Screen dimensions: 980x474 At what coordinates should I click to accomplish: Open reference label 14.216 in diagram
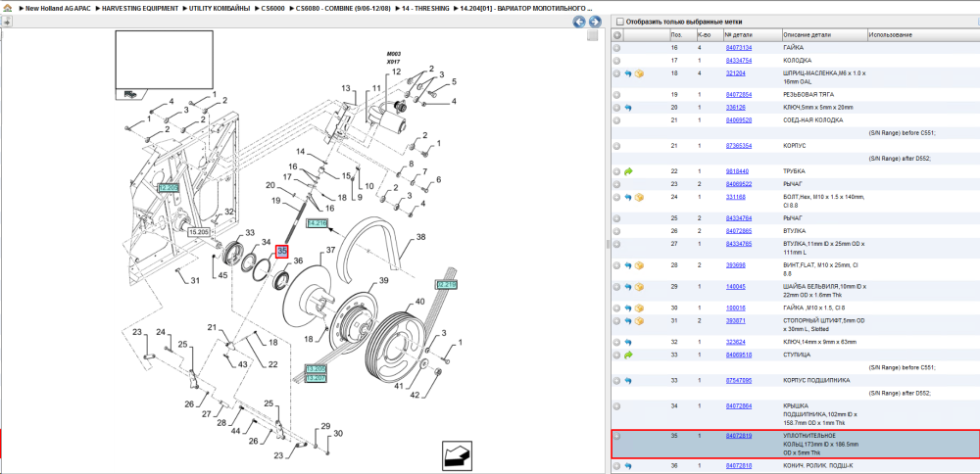tap(317, 223)
